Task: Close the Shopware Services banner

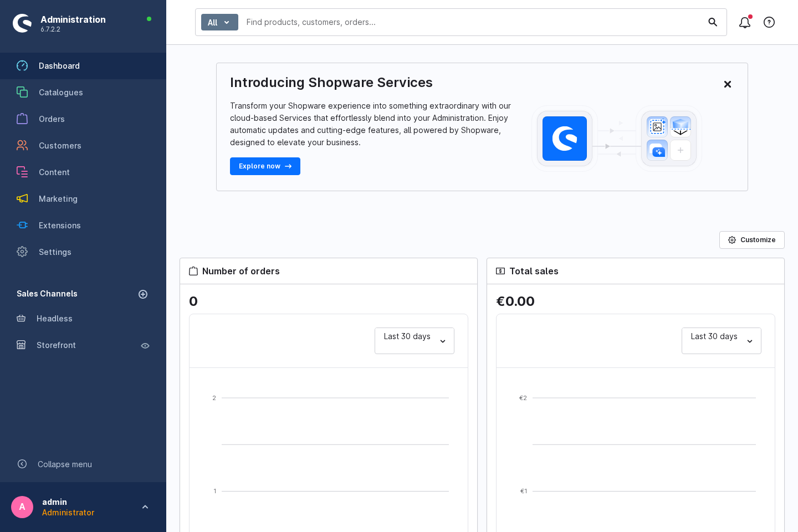Action: [x=728, y=84]
